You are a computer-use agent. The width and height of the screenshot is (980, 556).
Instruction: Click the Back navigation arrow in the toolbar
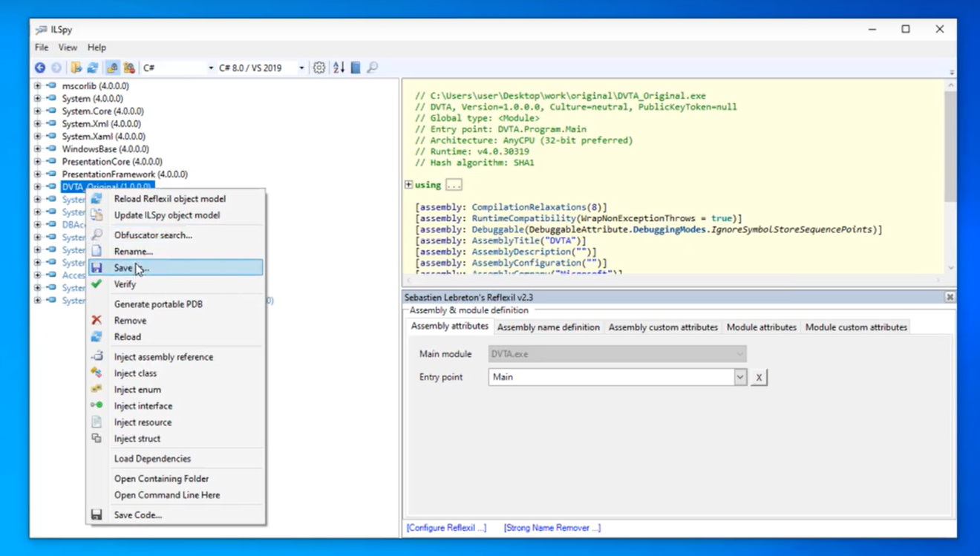40,68
